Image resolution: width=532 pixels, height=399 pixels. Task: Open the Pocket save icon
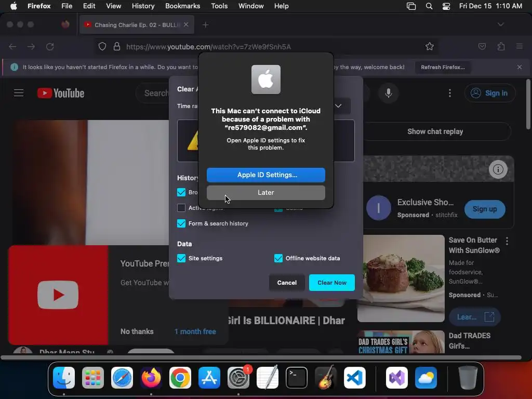[x=482, y=46]
